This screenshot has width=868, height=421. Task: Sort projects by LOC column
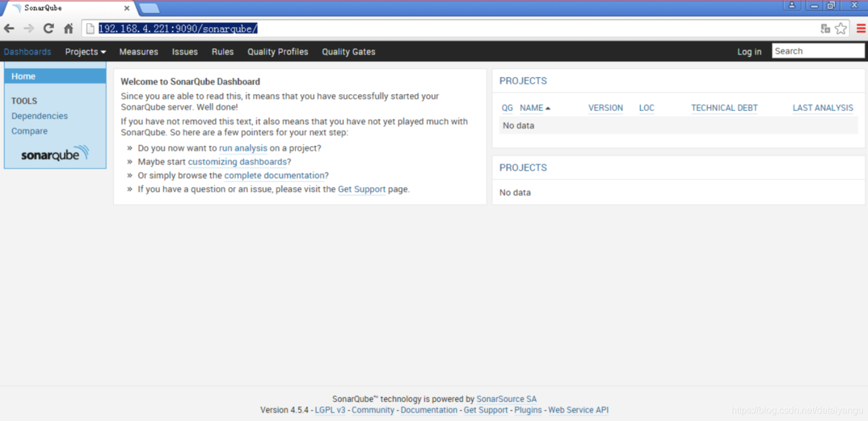646,108
